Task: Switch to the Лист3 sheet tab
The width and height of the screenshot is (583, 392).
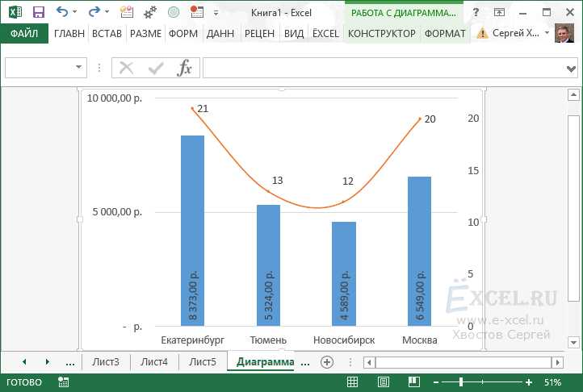Action: click(x=106, y=362)
